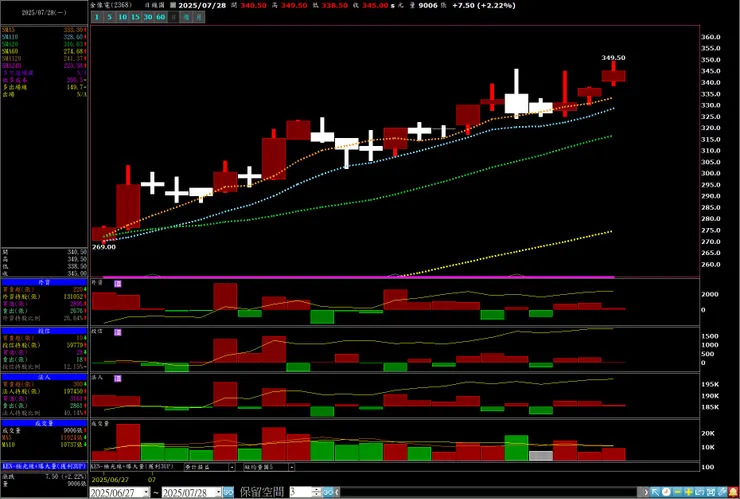Image resolution: width=740 pixels, height=499 pixels.
Task: Open the first dropdown beside KEN strategy label
Action: coord(232,467)
